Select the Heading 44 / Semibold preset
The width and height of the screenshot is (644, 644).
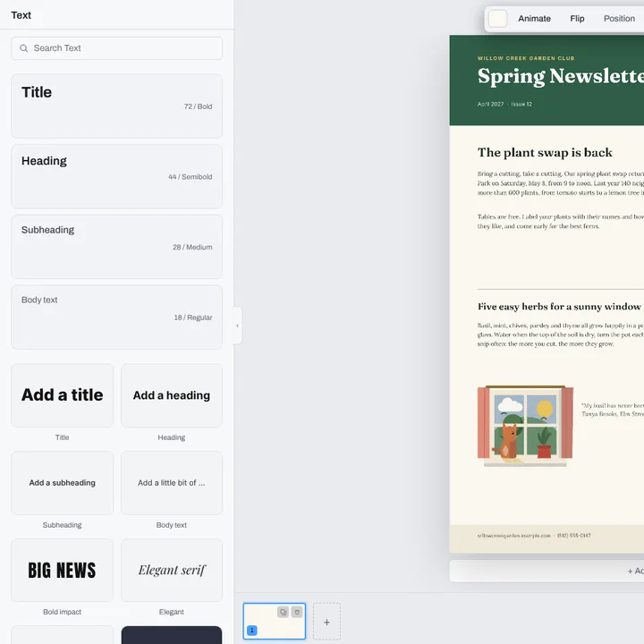(116, 176)
